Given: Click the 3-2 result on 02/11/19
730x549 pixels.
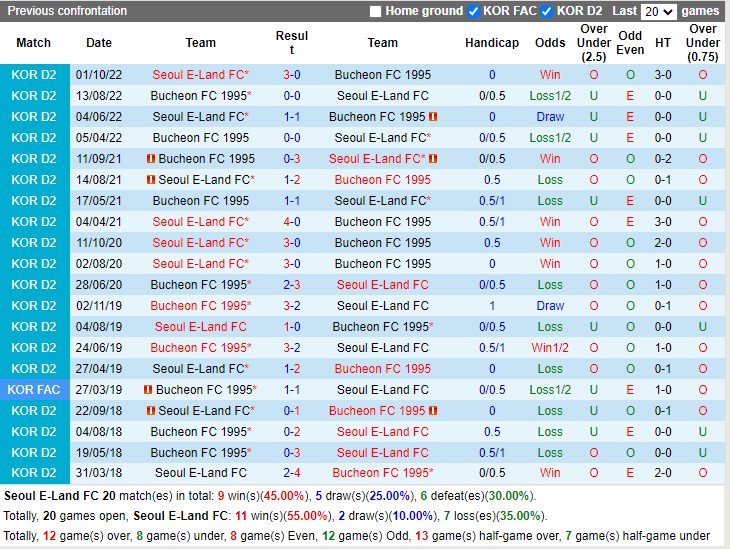Looking at the screenshot, I should click(292, 306).
